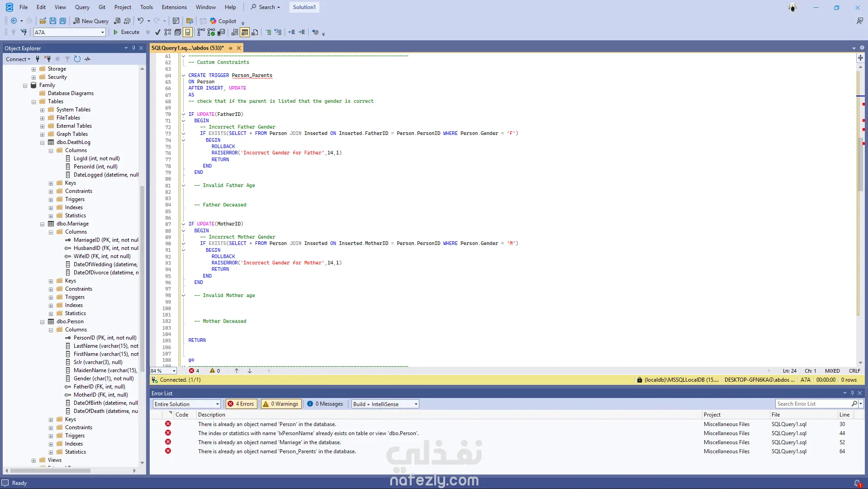Image resolution: width=868 pixels, height=489 pixels.
Task: Open the Extensions menu
Action: [x=174, y=7]
